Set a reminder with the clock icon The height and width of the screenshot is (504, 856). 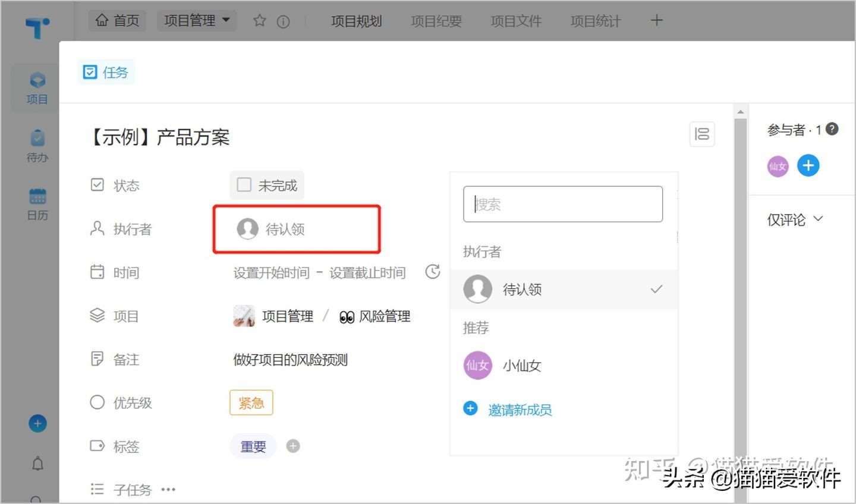433,272
